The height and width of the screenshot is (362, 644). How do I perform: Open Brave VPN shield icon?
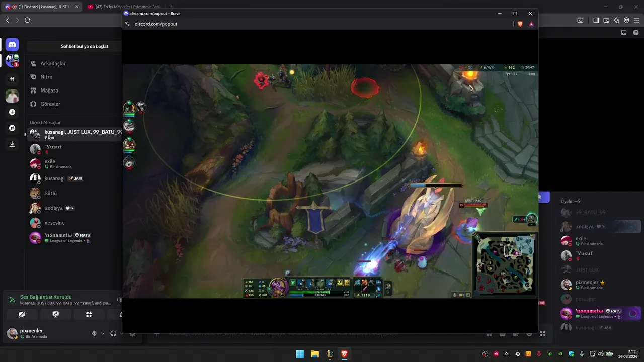click(x=626, y=20)
